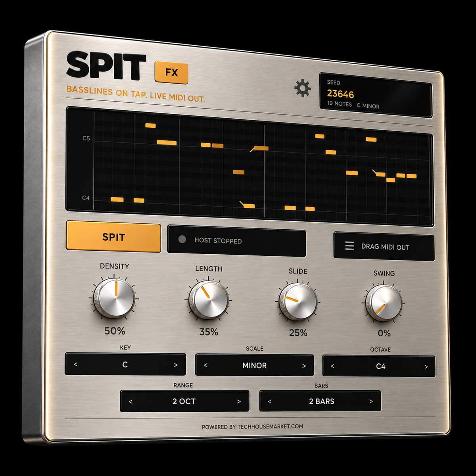Image resolution: width=476 pixels, height=476 pixels.
Task: Click the Scale value MINOR
Action: pyautogui.click(x=254, y=365)
